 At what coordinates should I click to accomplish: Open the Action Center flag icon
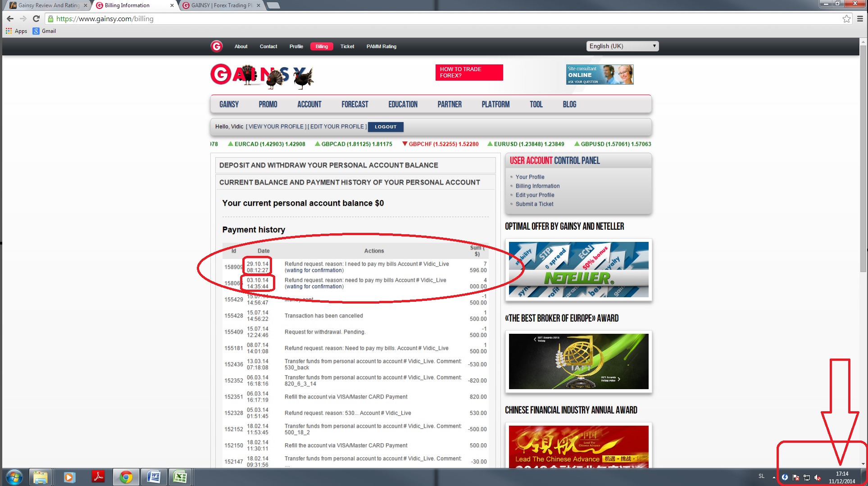click(x=796, y=477)
